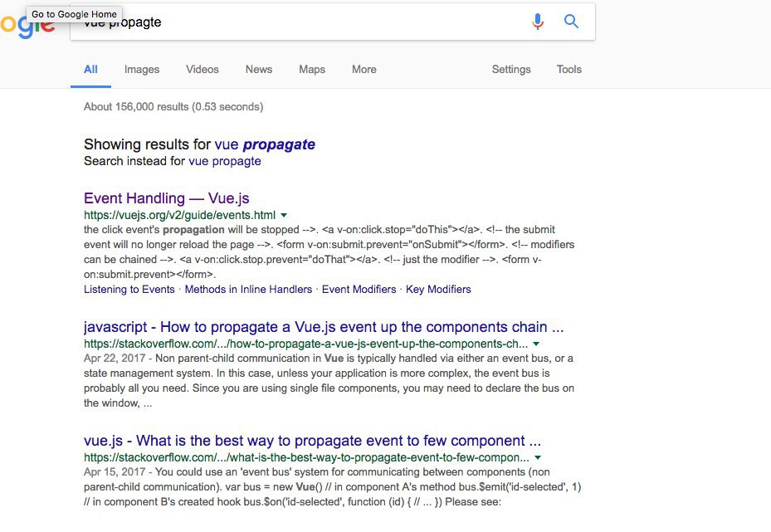
Task: Click the voice search microphone icon
Action: click(x=538, y=21)
